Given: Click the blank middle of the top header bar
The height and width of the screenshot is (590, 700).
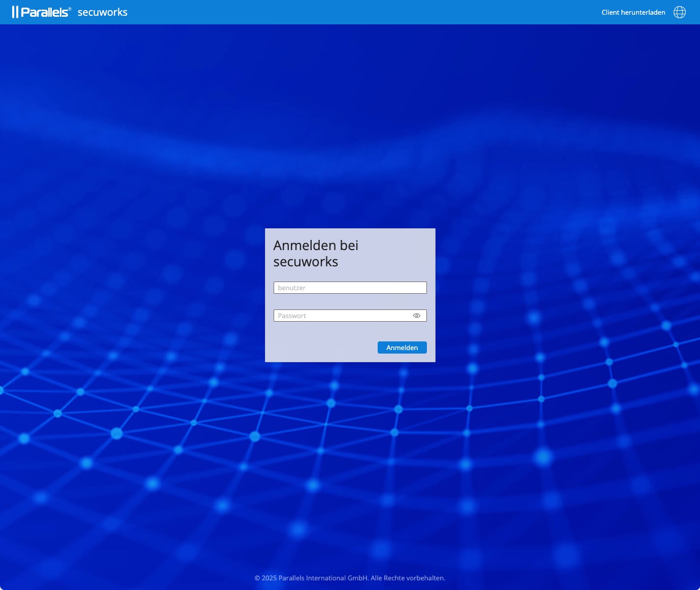Looking at the screenshot, I should [355, 12].
